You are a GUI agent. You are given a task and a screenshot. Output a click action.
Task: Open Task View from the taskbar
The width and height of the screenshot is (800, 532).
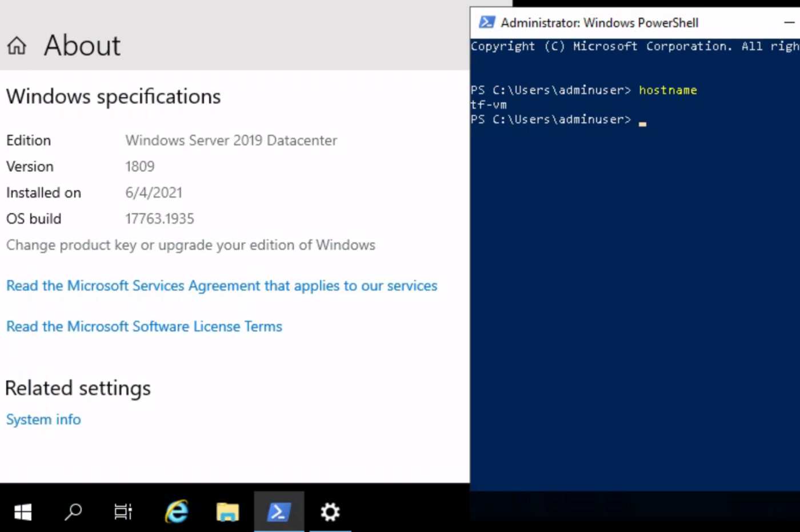pos(123,511)
